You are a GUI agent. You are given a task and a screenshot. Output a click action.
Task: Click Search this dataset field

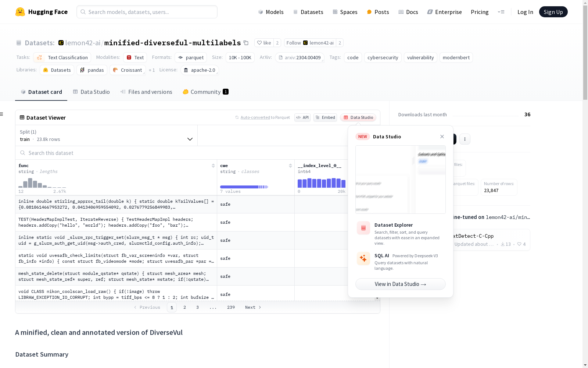coord(182,153)
